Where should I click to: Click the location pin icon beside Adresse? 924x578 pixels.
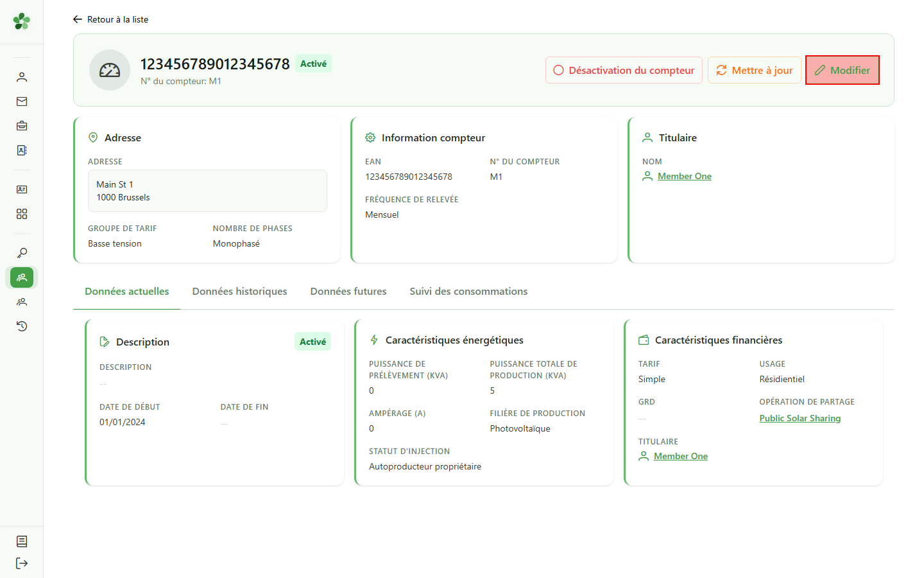[93, 137]
